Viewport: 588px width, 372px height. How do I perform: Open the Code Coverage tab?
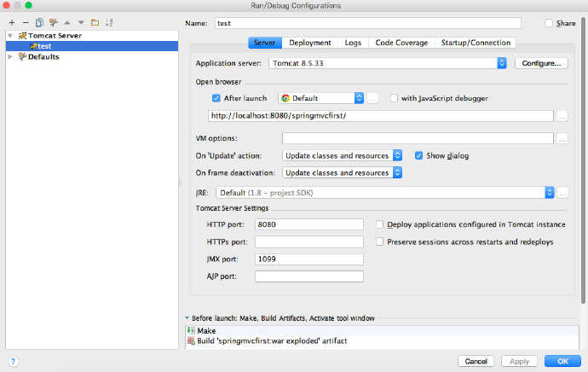[401, 43]
